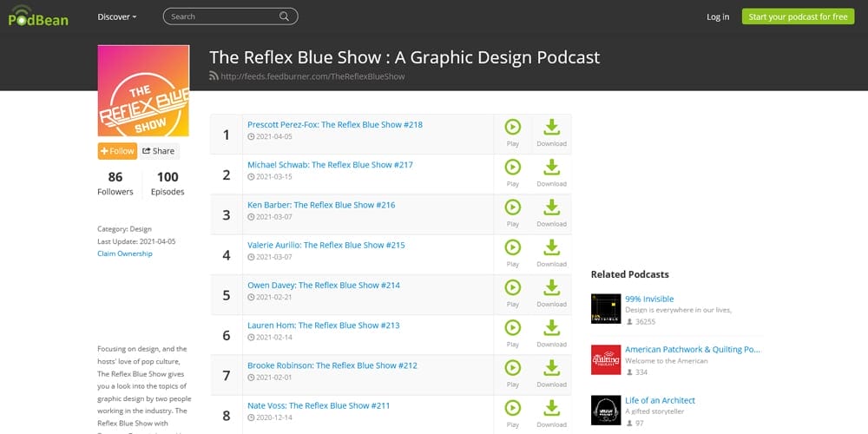
Task: Play Brooke Robinson episode #212
Action: coord(513,373)
